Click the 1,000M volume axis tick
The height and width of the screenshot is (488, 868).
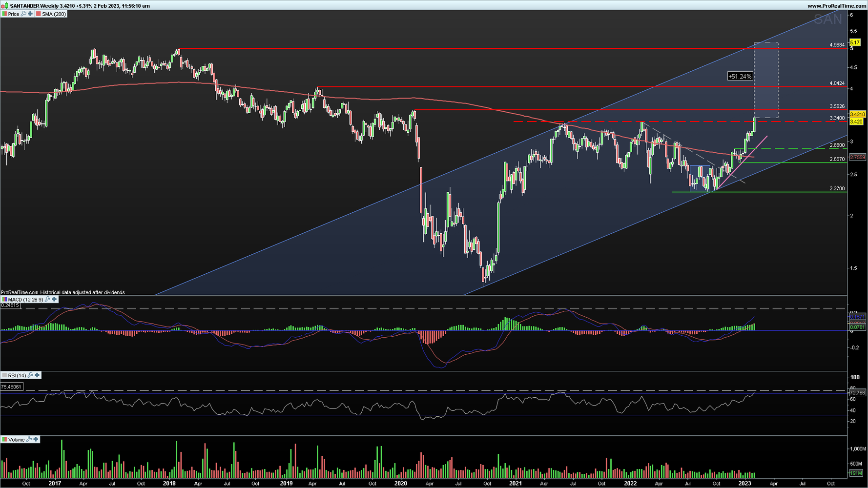pyautogui.click(x=858, y=448)
